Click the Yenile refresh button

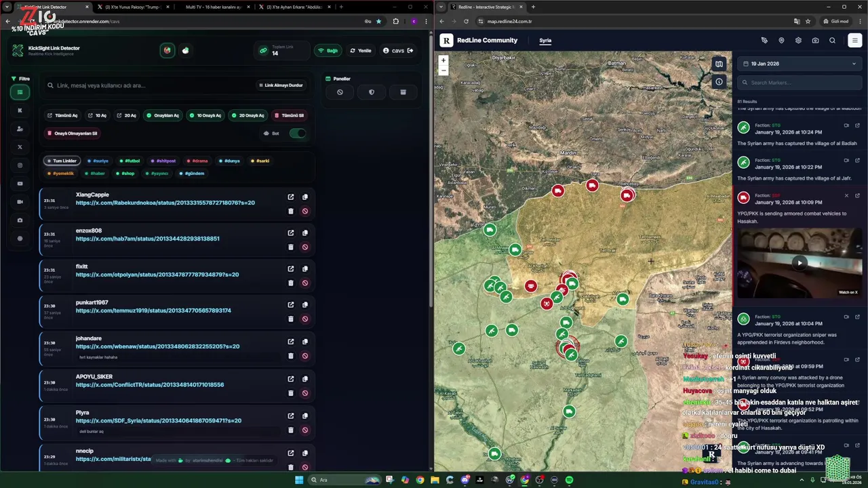(361, 51)
